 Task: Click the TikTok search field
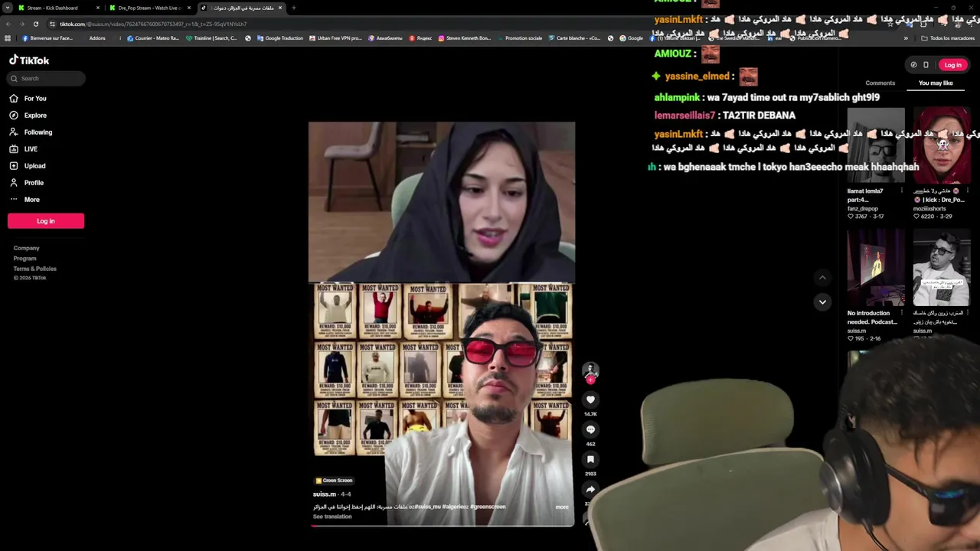pyautogui.click(x=46, y=78)
